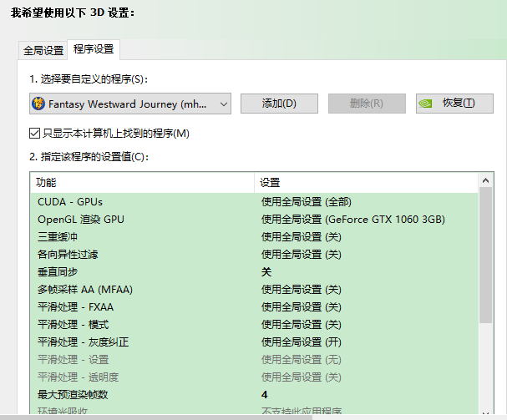The image size is (507, 420).
Task: Click the 使用全局设置 (全部) value
Action: coord(307,202)
